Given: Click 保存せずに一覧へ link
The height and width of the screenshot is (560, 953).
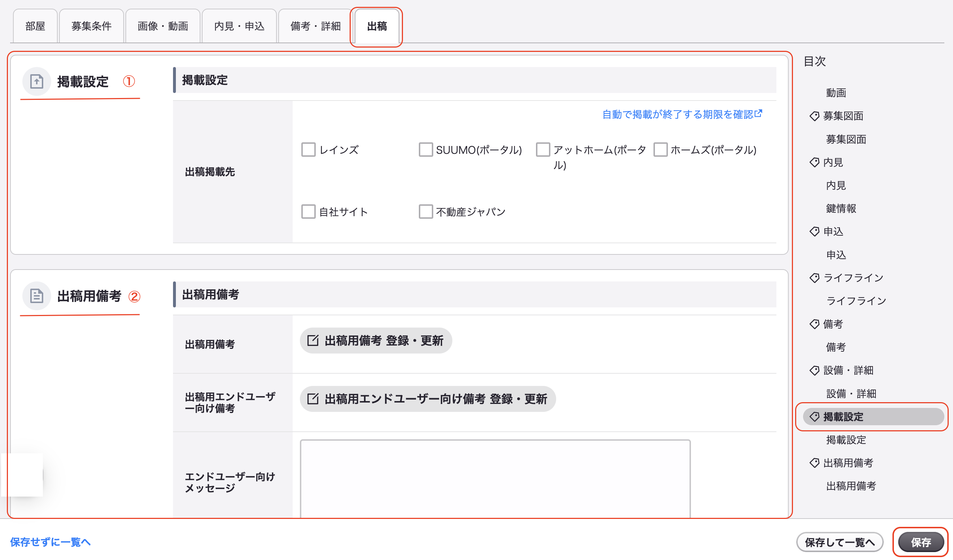Looking at the screenshot, I should click(x=50, y=542).
